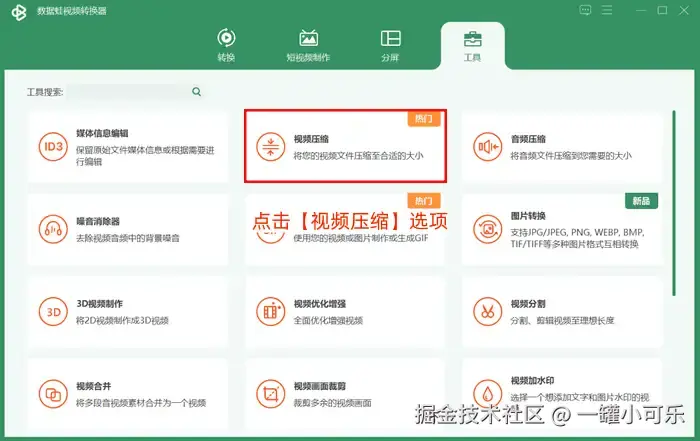
Task: Click the search magnifier icon
Action: click(196, 92)
